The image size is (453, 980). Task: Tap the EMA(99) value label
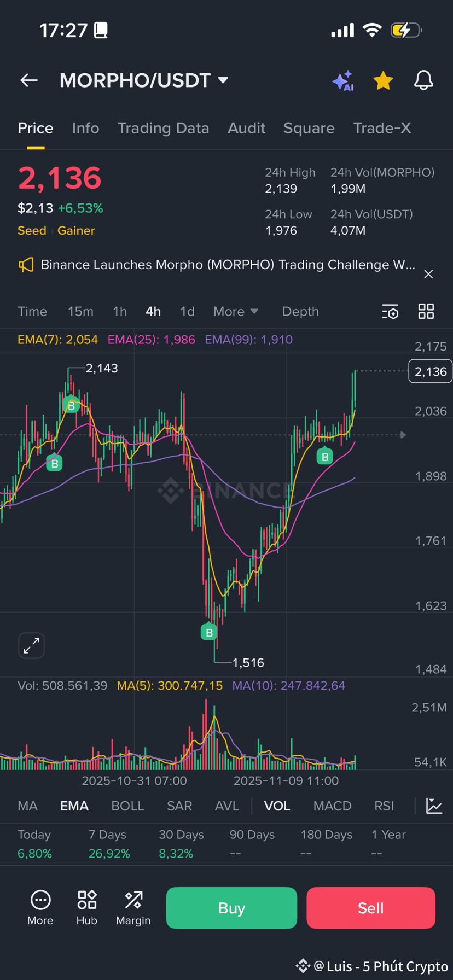249,340
